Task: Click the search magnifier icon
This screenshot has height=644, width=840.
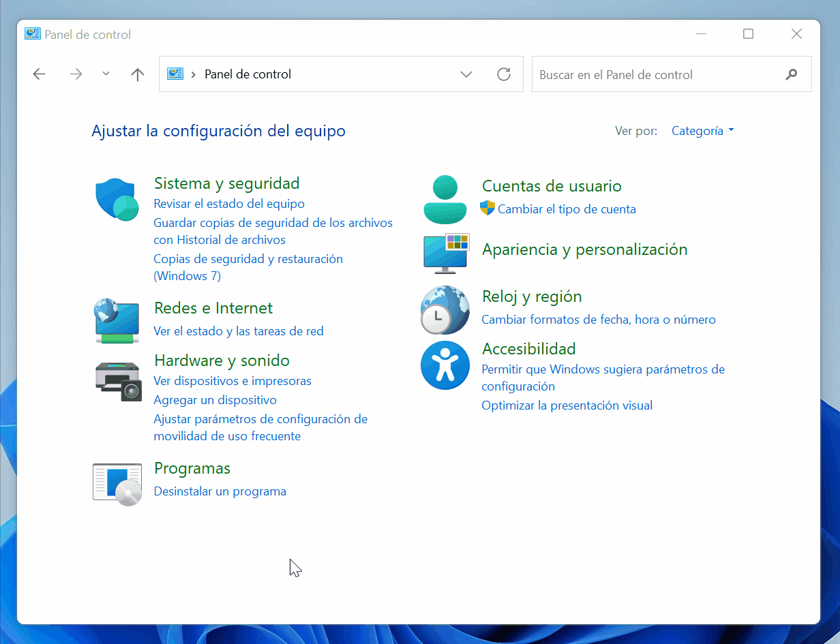Action: click(x=792, y=74)
